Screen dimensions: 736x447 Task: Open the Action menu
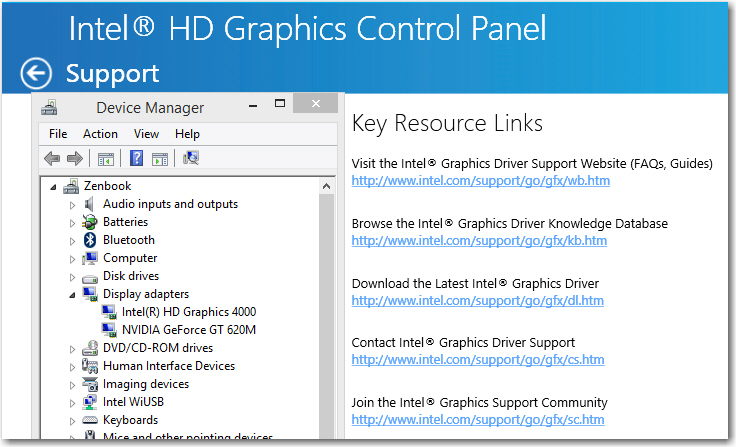coord(100,134)
